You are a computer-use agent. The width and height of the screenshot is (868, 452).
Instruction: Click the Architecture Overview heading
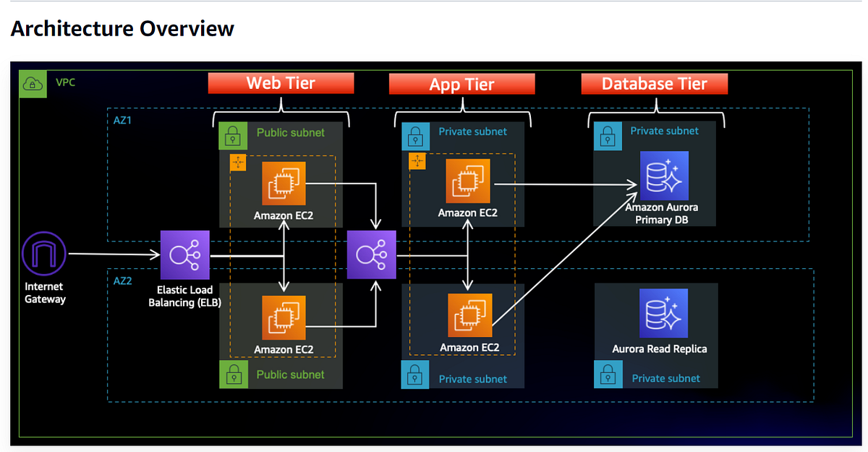pos(122,28)
